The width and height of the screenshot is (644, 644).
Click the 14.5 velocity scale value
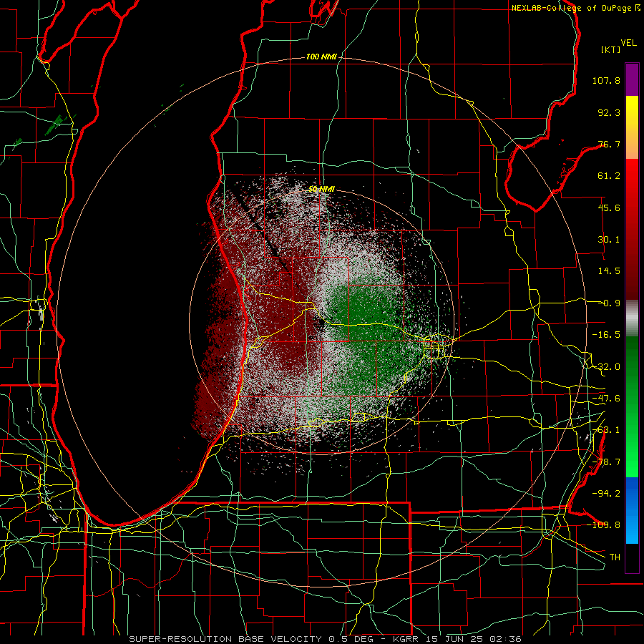pos(609,271)
